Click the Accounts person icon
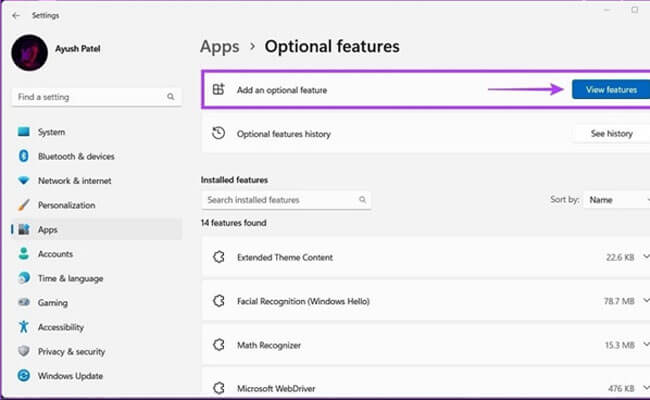Viewport: 650px width, 400px height. [24, 254]
